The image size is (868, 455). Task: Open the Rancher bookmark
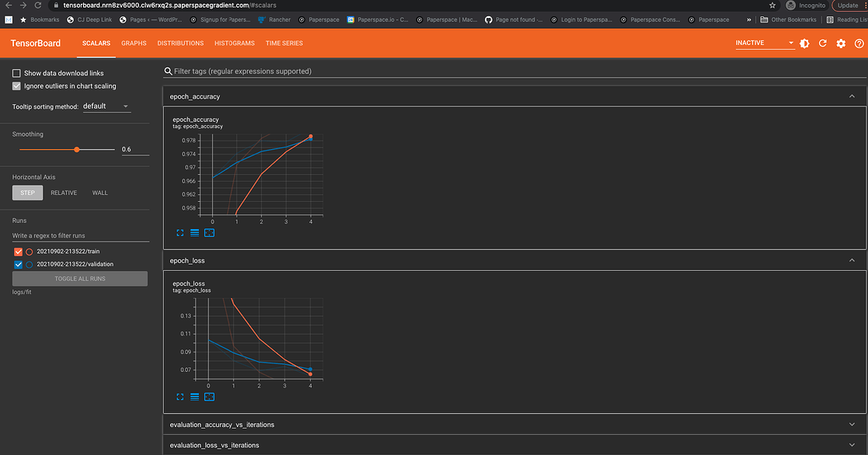274,20
